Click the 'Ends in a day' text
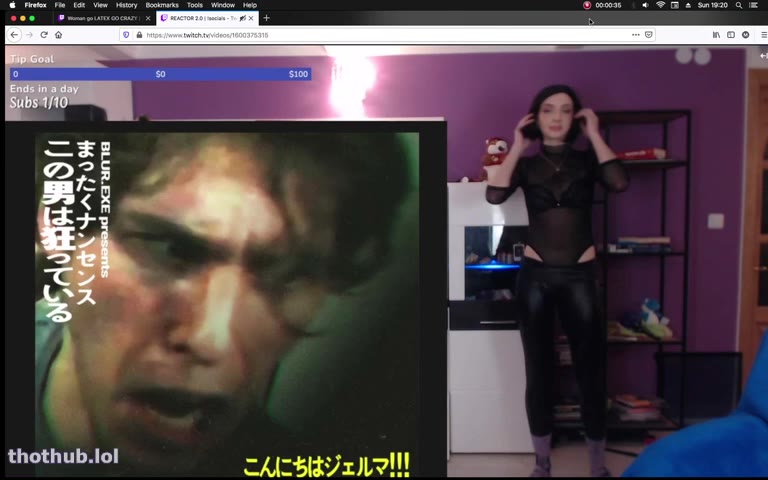Viewport: 768px width, 480px height. (x=44, y=89)
